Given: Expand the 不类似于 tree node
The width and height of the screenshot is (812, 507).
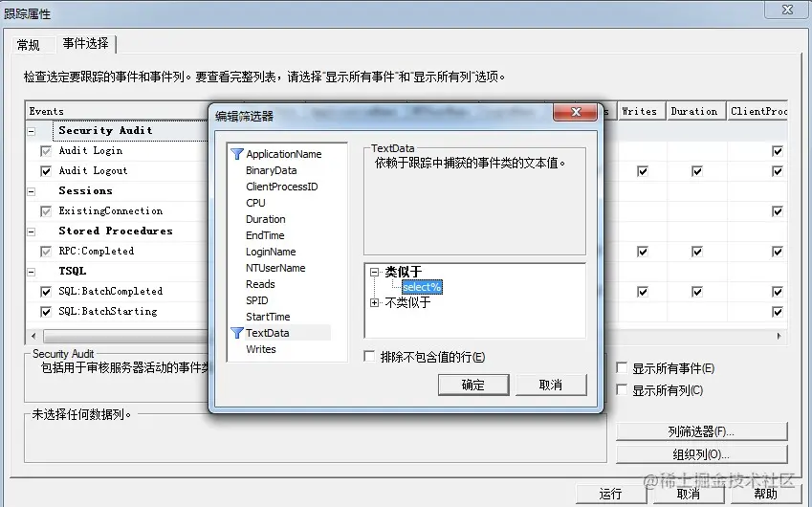Looking at the screenshot, I should (x=374, y=302).
